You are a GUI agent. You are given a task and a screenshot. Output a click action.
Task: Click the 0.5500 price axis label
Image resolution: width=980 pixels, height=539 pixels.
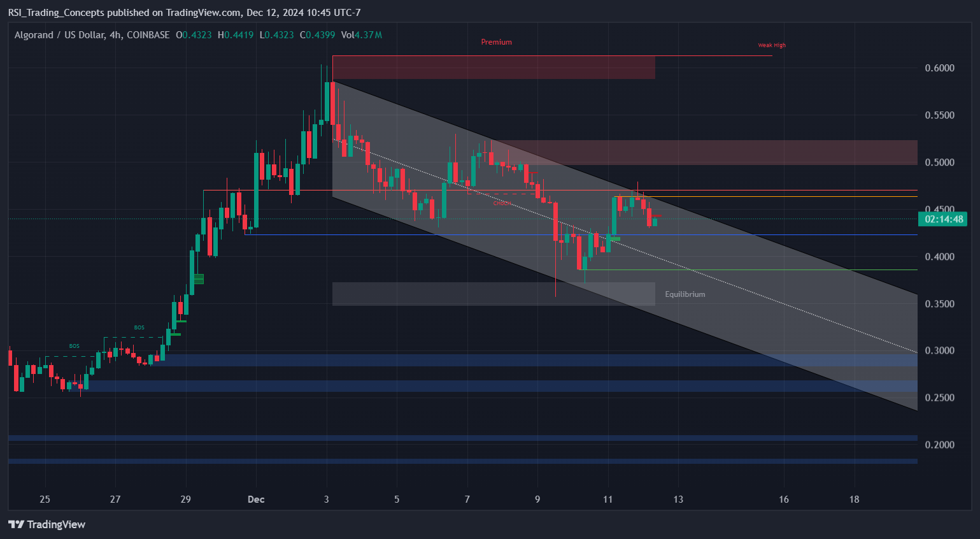[940, 115]
